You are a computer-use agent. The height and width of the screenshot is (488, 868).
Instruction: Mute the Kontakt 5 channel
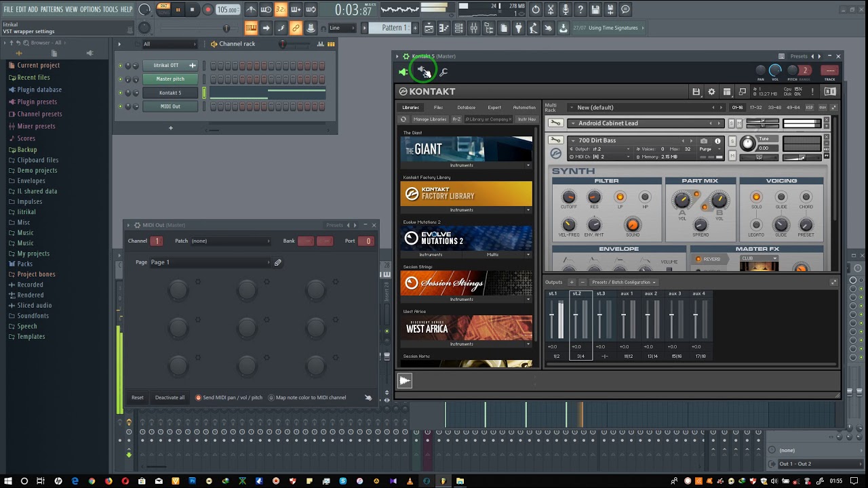click(x=121, y=93)
